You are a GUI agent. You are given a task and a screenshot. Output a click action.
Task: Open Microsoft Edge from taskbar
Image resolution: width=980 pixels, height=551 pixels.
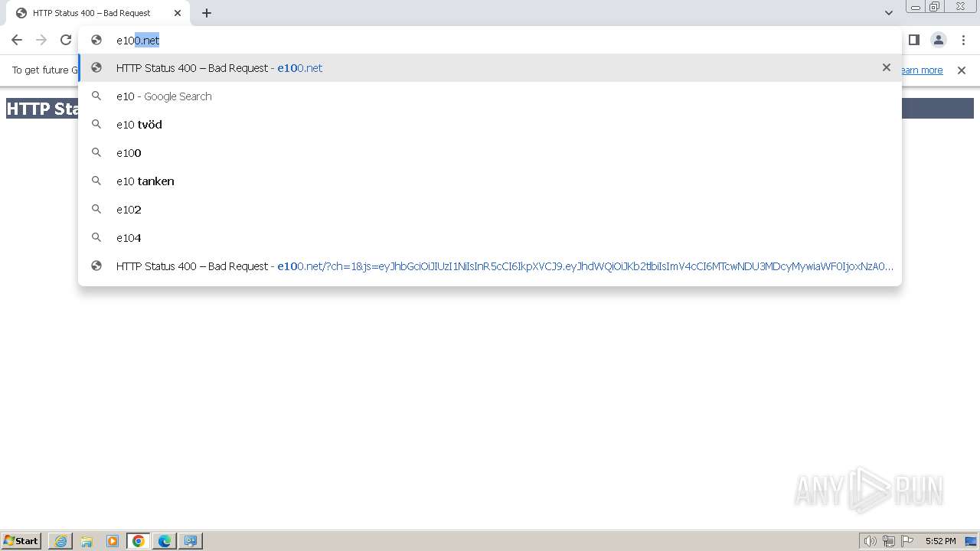point(165,541)
